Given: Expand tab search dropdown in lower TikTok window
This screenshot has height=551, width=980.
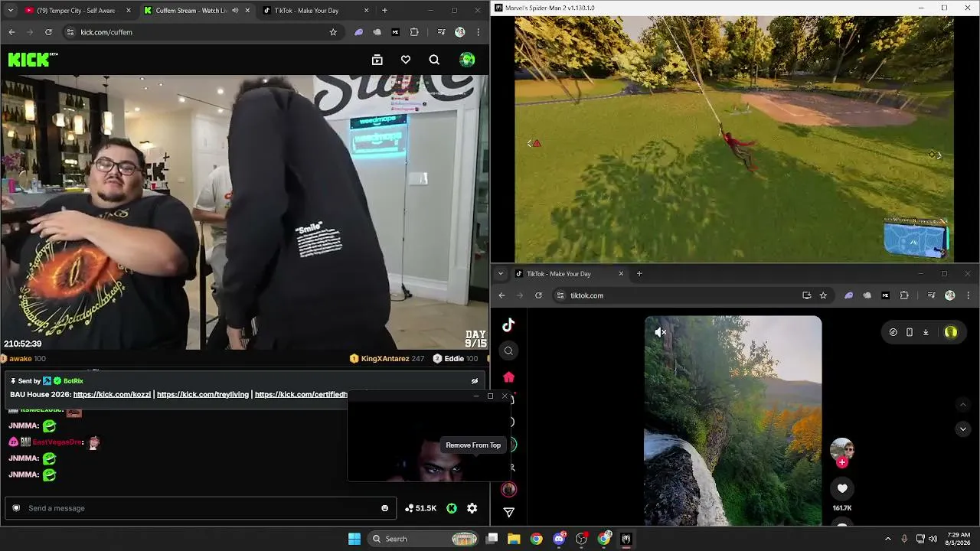Looking at the screenshot, I should coord(500,274).
